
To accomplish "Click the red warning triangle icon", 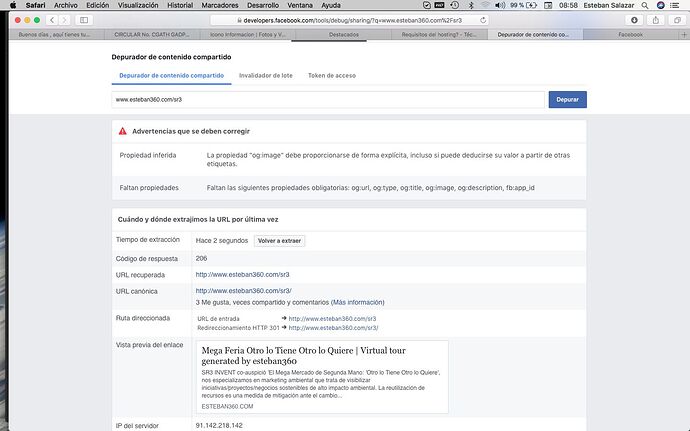I will tap(123, 131).
